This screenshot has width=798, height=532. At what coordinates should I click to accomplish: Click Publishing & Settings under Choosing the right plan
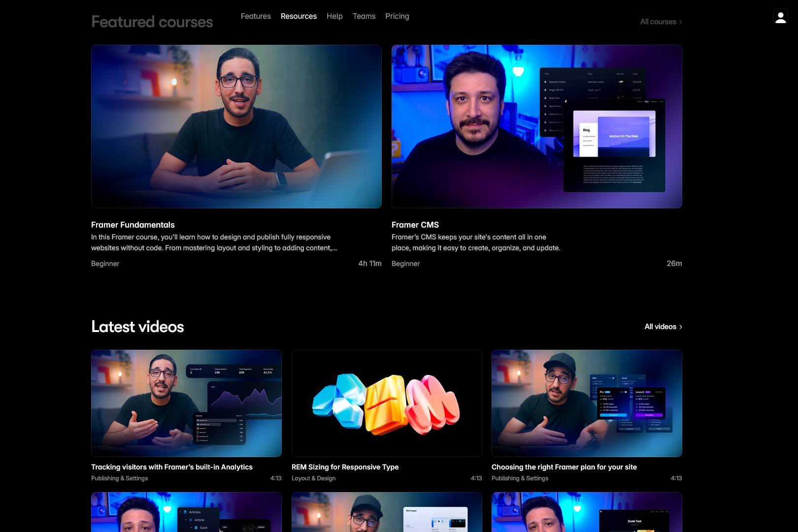[x=520, y=478]
